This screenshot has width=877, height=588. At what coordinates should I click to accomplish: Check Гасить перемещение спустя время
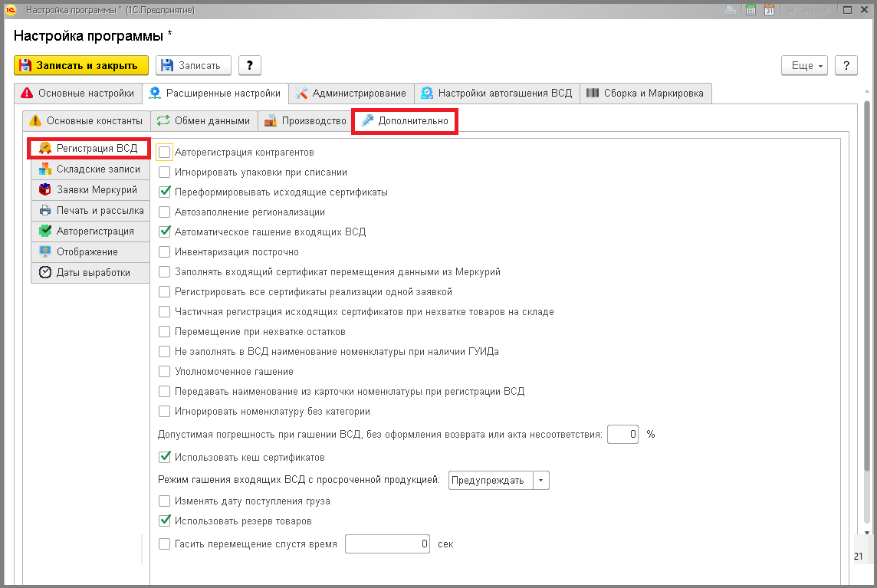pyautogui.click(x=164, y=544)
